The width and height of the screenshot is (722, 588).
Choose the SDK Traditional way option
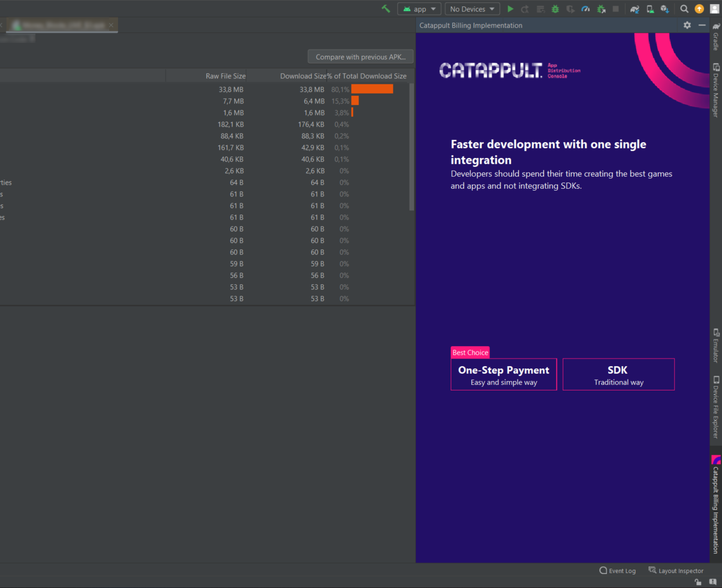click(618, 375)
